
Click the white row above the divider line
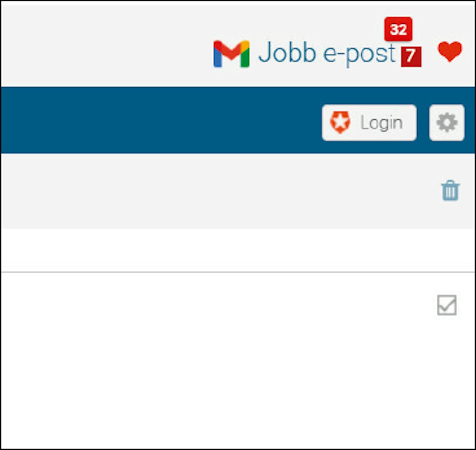click(x=237, y=250)
